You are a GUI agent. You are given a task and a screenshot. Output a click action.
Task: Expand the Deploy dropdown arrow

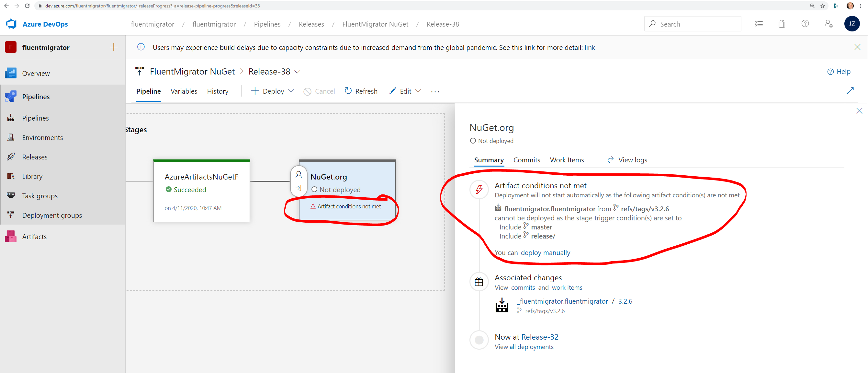(x=291, y=91)
